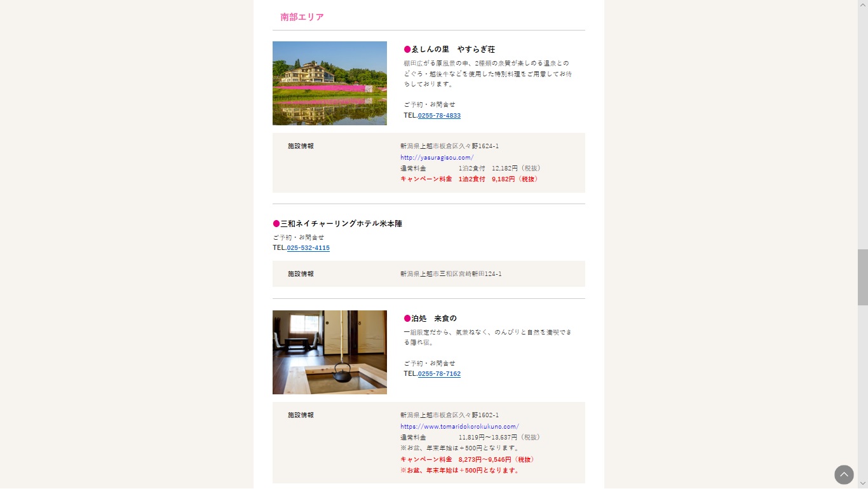This screenshot has height=491, width=868.
Task: Select 施設情報 label in 来食の box
Action: (301, 415)
